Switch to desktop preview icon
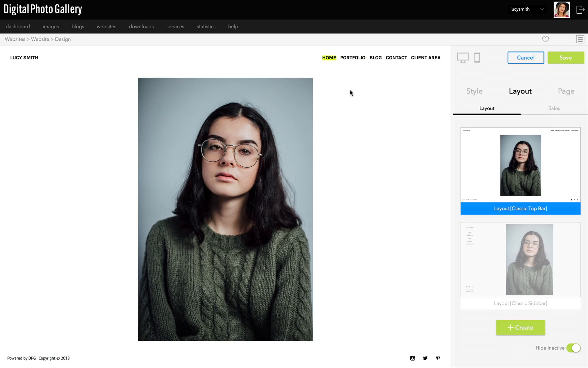Viewport: 588px width, 368px height. pyautogui.click(x=463, y=58)
